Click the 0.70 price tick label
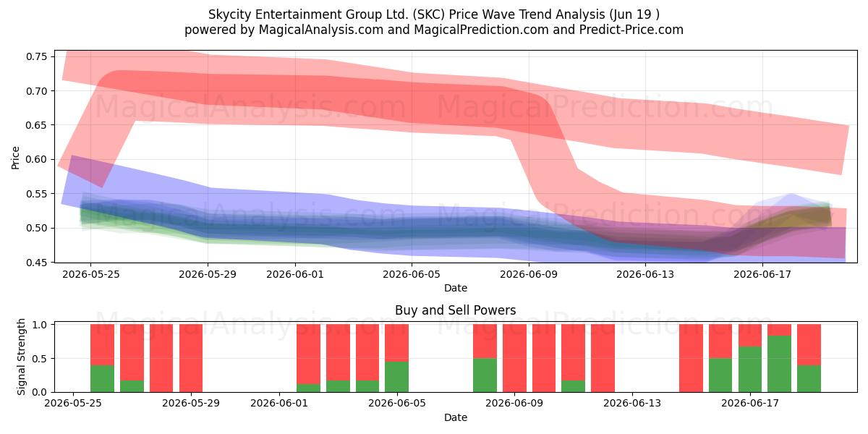This screenshot has width=868, height=434. tap(35, 91)
